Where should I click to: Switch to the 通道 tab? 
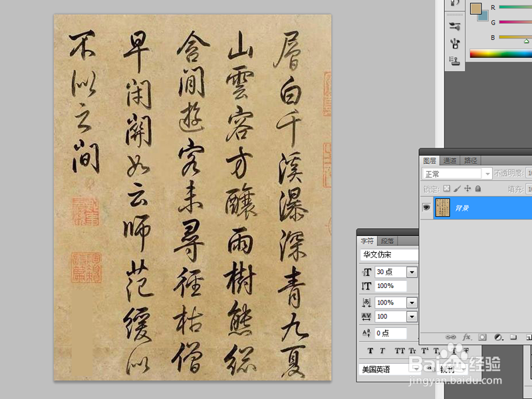450,160
